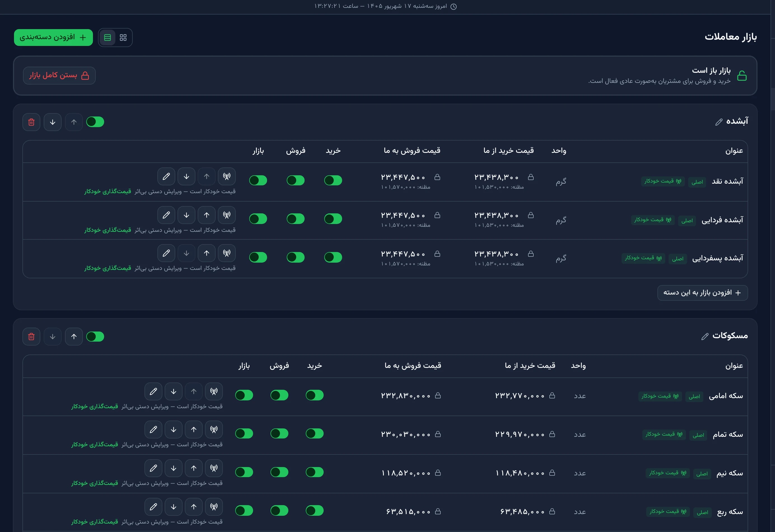Move آبشده فردایی row up
Screen dimensions: 775x532
(x=207, y=215)
